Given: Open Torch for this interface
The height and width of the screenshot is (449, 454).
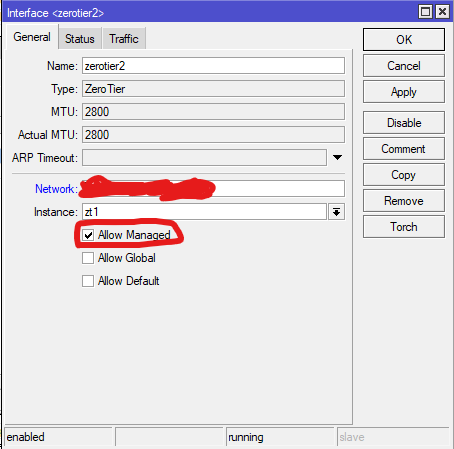Looking at the screenshot, I should pyautogui.click(x=404, y=227).
